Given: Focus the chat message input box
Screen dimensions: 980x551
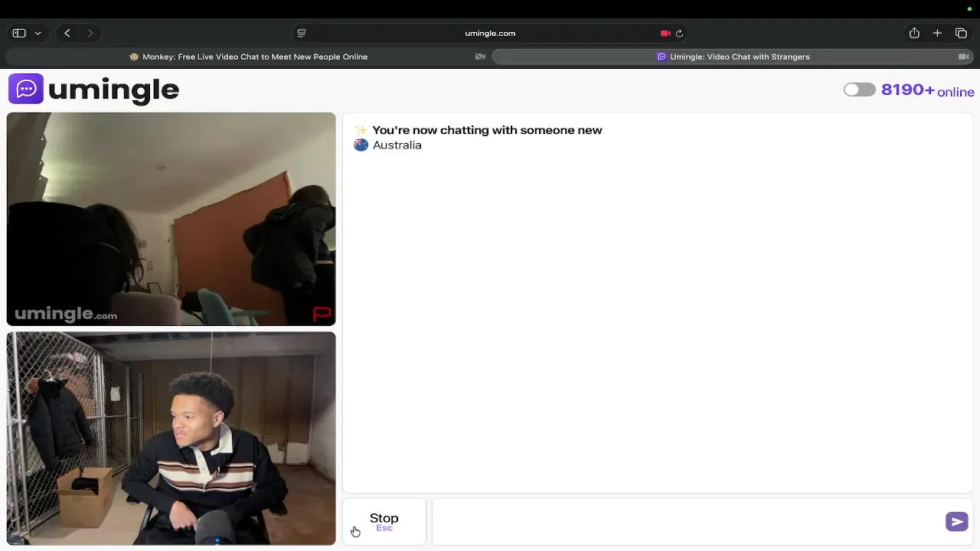Looking at the screenshot, I should (688, 522).
